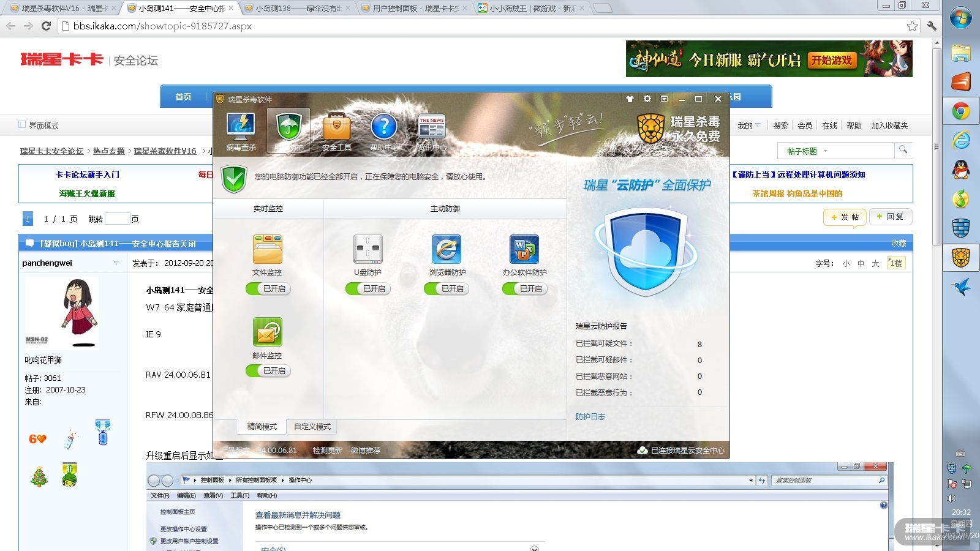Click the 瑞星卡卡 forum logo
Viewport: 980px width, 551px height.
coord(62,59)
